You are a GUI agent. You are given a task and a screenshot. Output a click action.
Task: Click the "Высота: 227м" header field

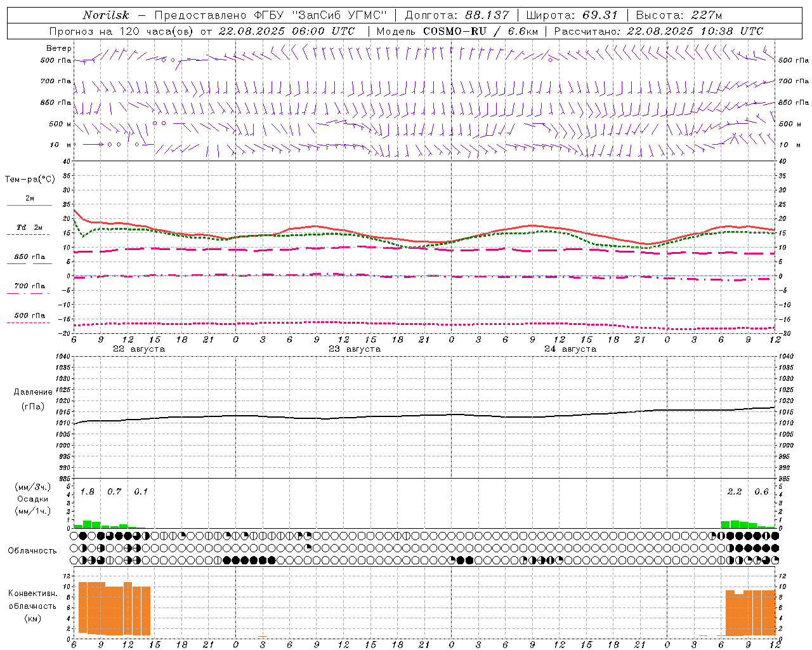click(x=679, y=15)
